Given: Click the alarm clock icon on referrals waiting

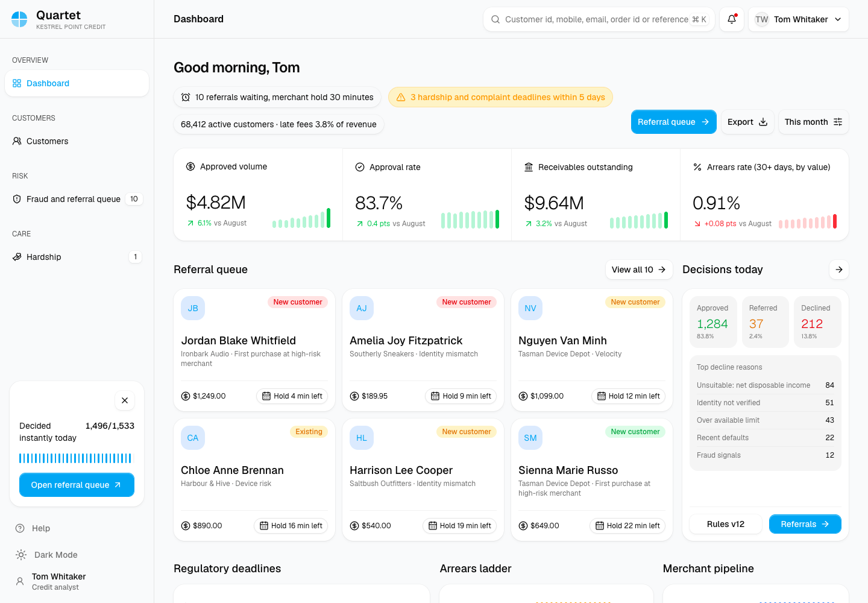Looking at the screenshot, I should [186, 97].
